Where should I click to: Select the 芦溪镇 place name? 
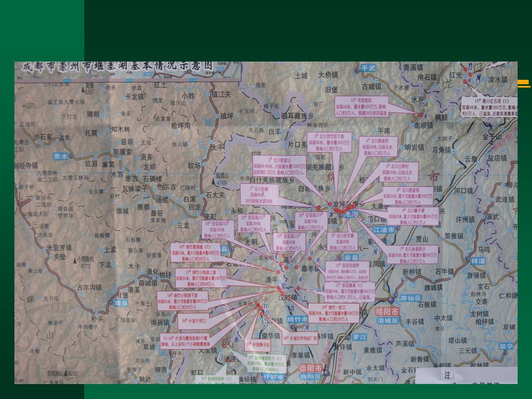tap(406, 344)
